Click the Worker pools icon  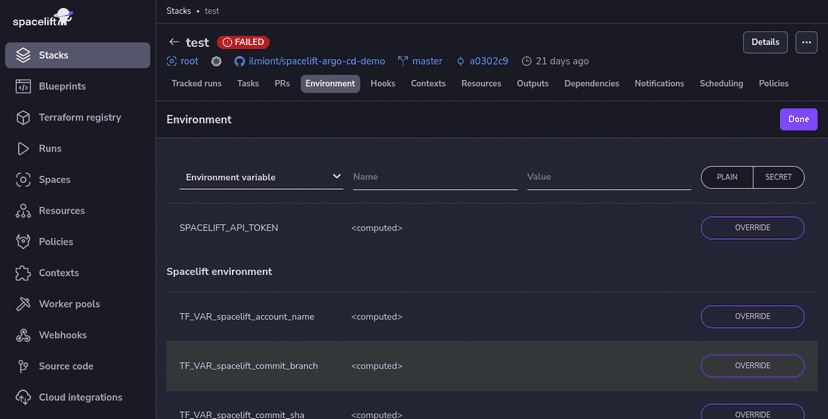(23, 304)
